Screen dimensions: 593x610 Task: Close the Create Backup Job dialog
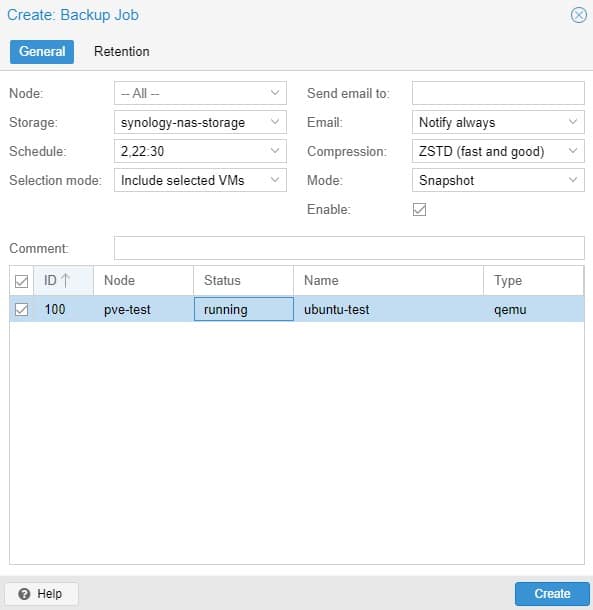[x=579, y=15]
